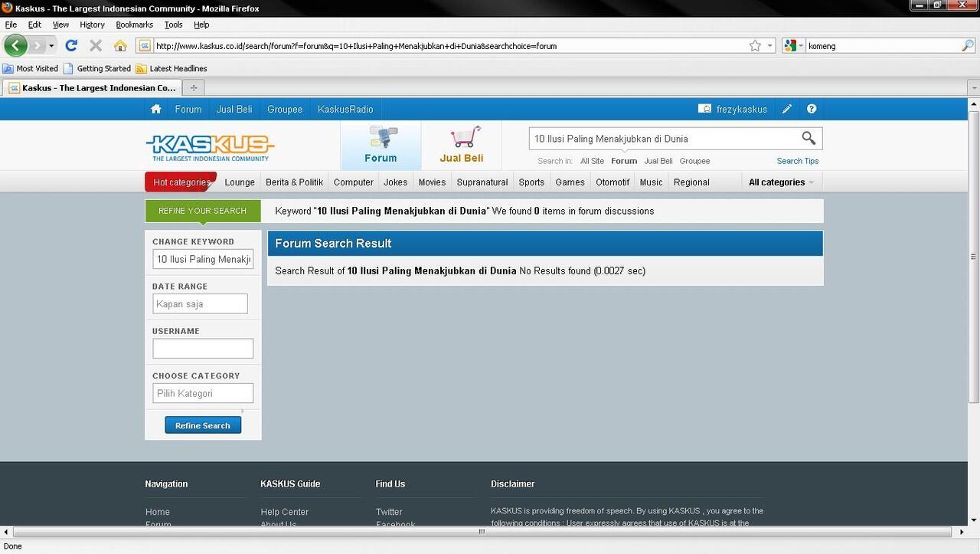Open the Pilih Kategori category dropdown
The image size is (980, 554).
(203, 393)
